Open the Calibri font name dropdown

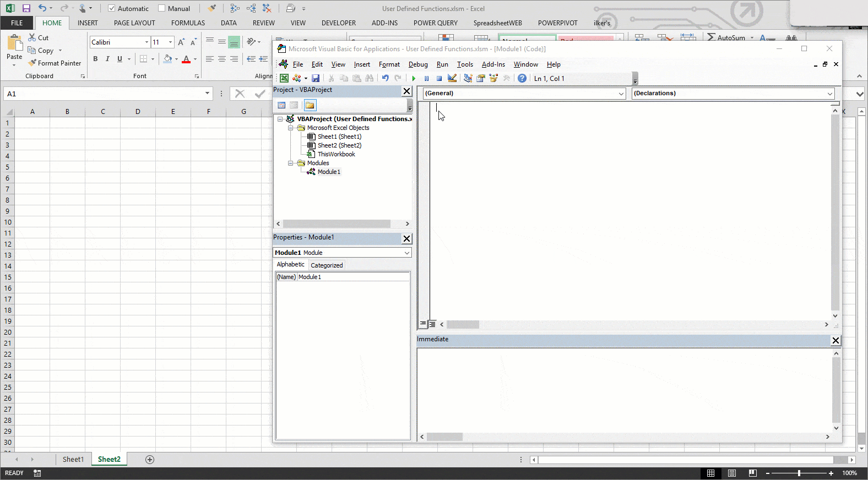pyautogui.click(x=147, y=42)
